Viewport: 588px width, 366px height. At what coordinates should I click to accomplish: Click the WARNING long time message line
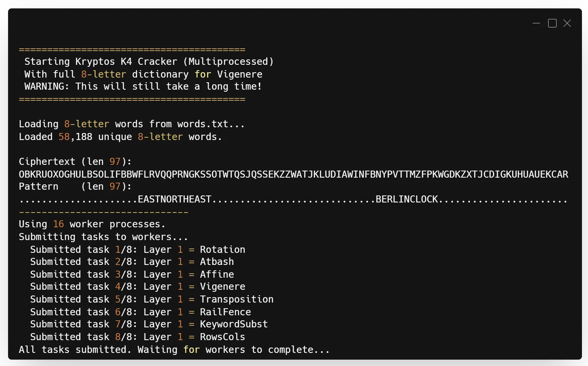[x=143, y=86]
